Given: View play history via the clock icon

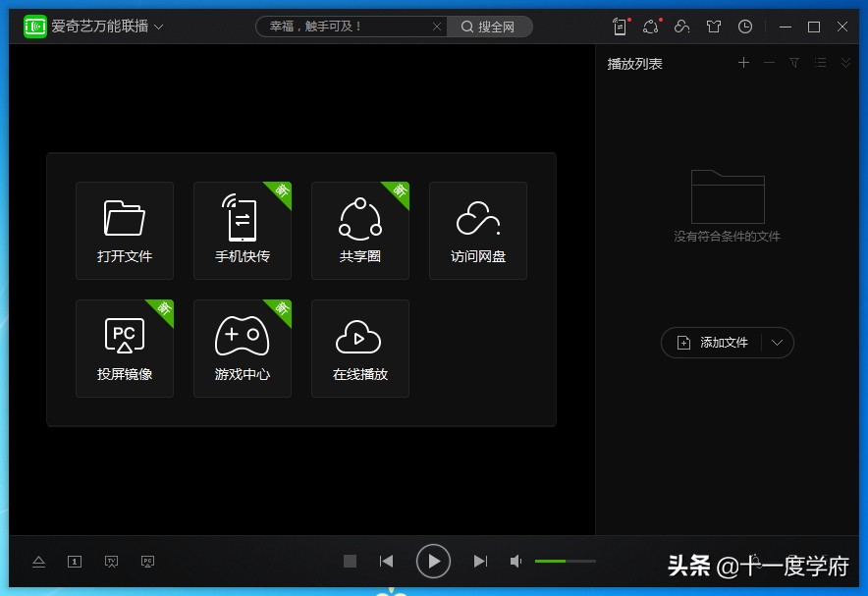Looking at the screenshot, I should pyautogui.click(x=745, y=27).
